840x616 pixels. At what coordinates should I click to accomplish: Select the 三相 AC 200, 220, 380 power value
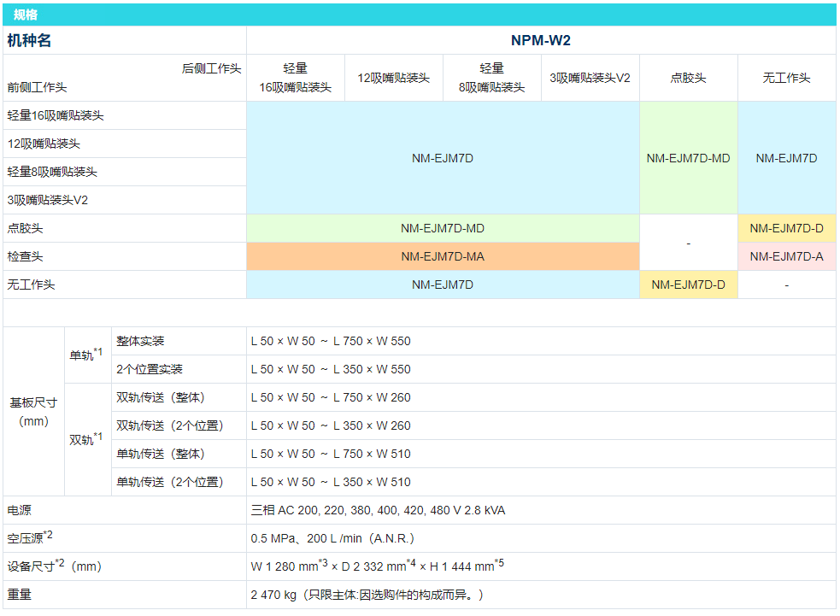click(x=378, y=510)
